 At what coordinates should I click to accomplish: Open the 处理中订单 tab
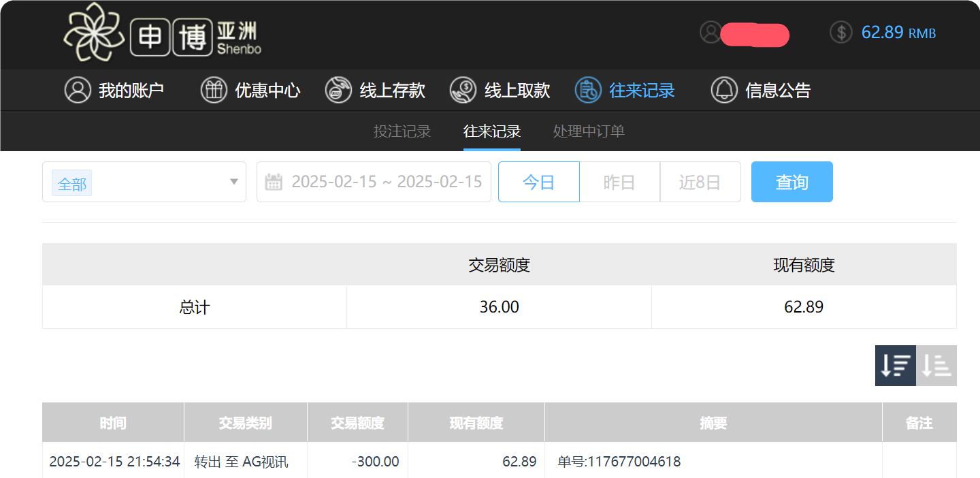click(588, 131)
